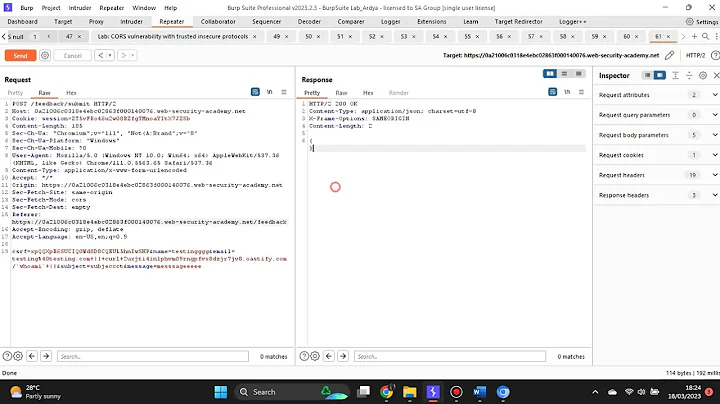Edit target with the pencil icon
This screenshot has width=720, height=404.
(x=669, y=55)
